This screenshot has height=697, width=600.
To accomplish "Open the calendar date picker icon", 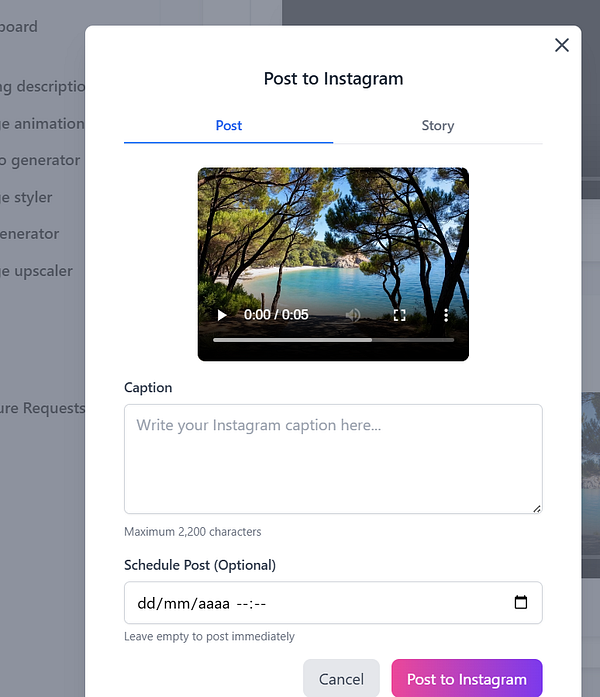I will (x=520, y=602).
